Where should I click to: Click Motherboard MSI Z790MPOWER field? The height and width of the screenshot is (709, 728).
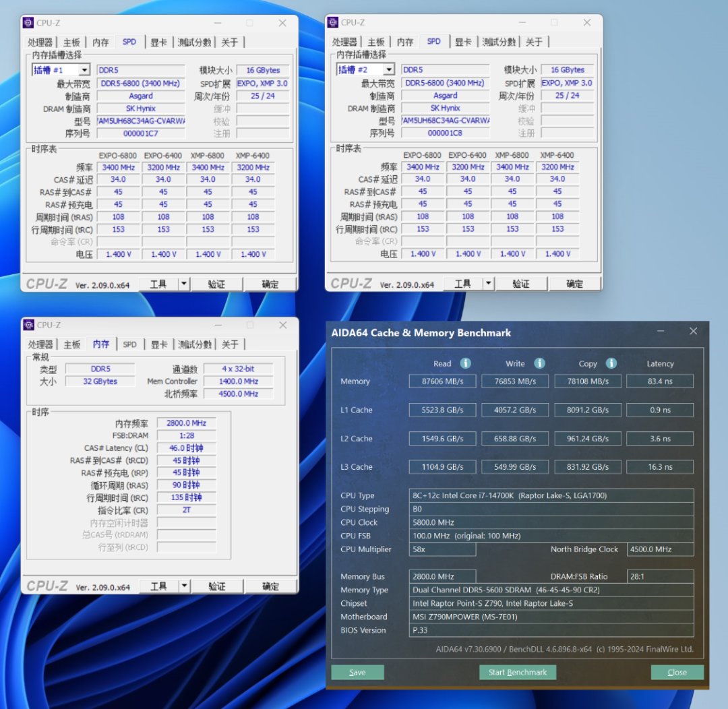(x=551, y=617)
